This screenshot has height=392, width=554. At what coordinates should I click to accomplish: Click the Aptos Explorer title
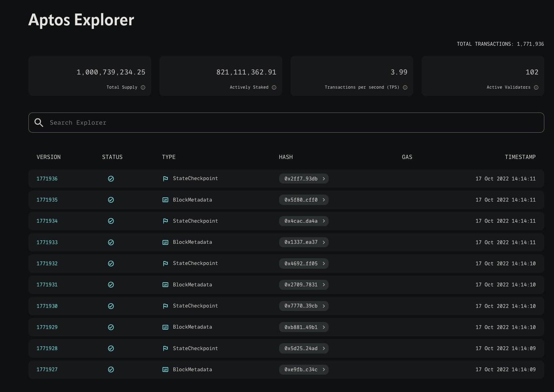[x=81, y=20]
